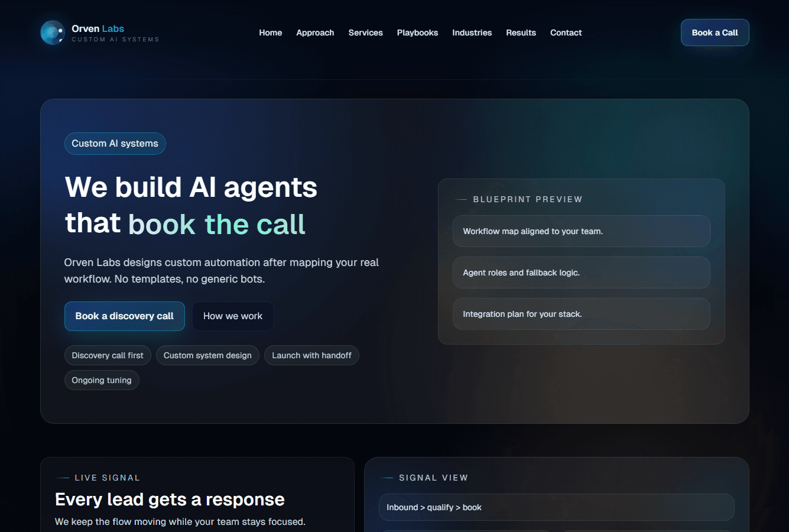Click Book a discovery call button
The width and height of the screenshot is (789, 532).
(x=124, y=316)
